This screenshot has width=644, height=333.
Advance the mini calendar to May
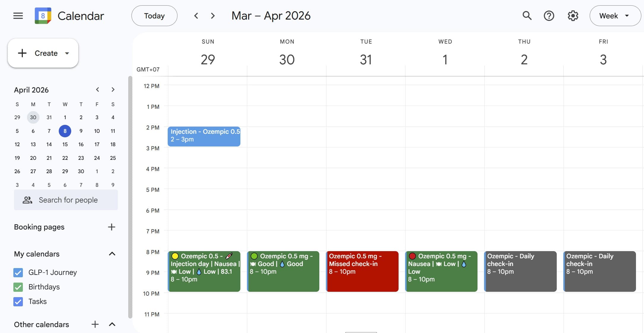tap(113, 90)
